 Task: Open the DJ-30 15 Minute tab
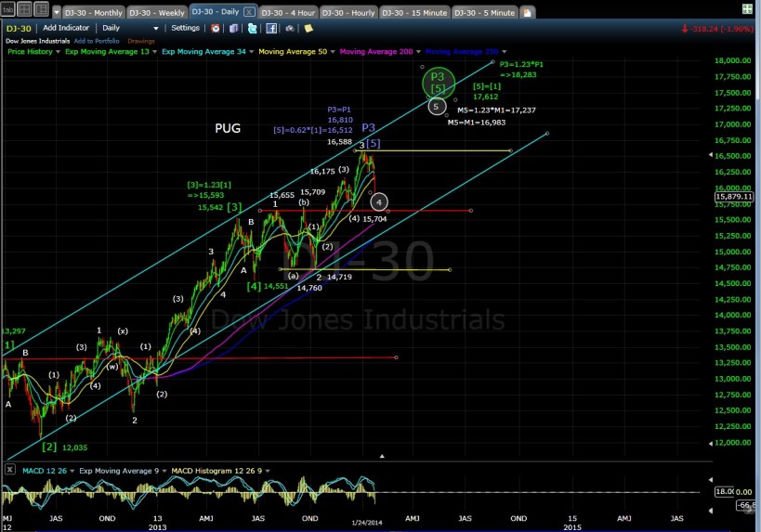click(414, 13)
